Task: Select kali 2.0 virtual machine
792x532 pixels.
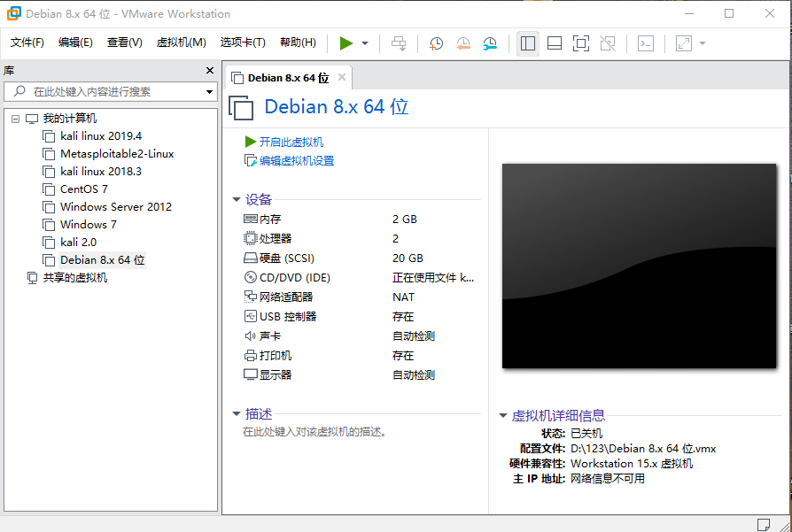Action: point(78,243)
